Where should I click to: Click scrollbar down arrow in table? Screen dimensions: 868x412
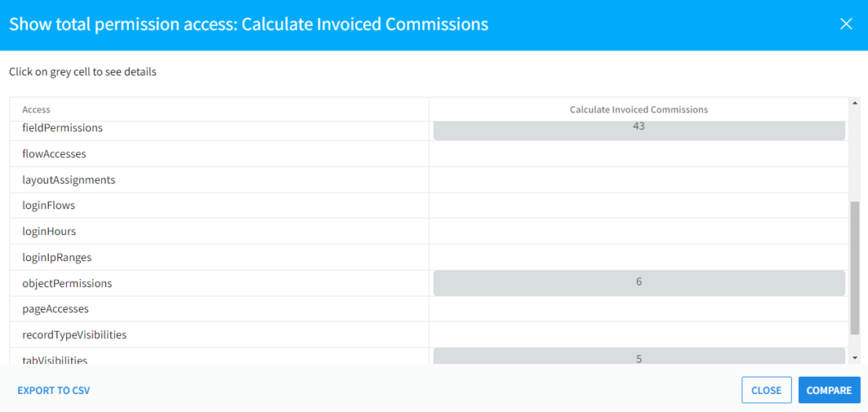[x=855, y=358]
